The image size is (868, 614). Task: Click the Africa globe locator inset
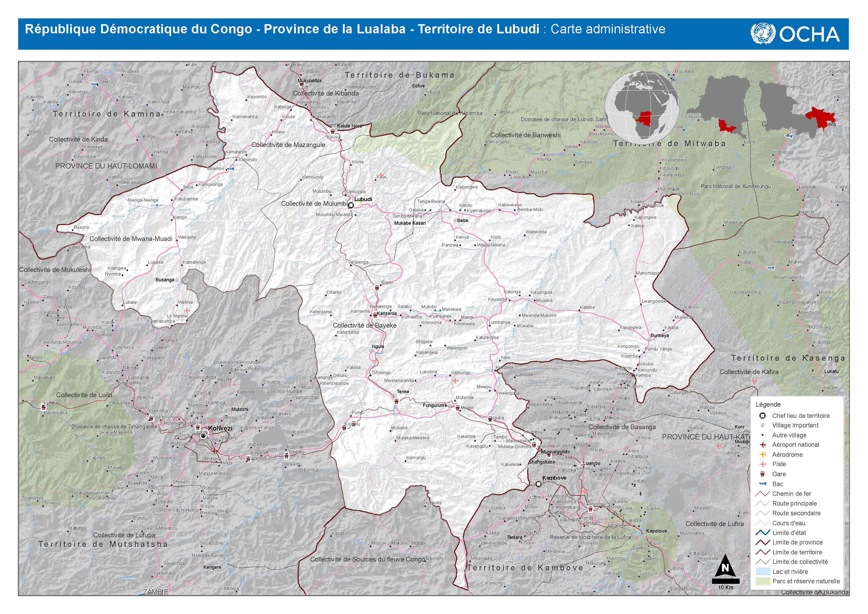[642, 107]
